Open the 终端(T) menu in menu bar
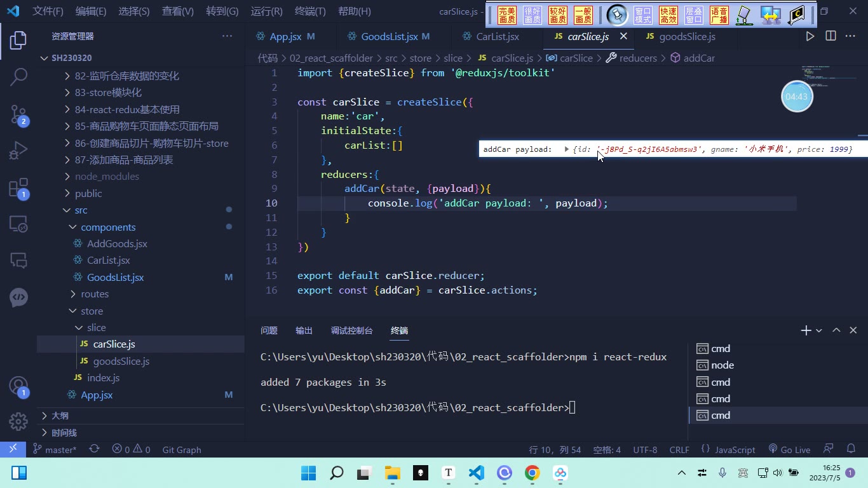Screen dimensions: 868x488 (310, 11)
